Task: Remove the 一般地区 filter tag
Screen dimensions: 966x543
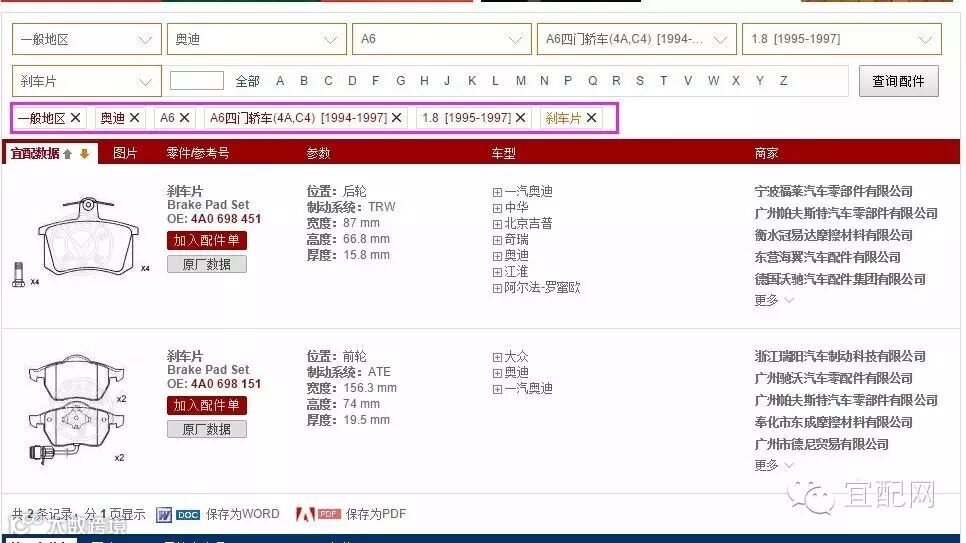Action: click(x=75, y=118)
